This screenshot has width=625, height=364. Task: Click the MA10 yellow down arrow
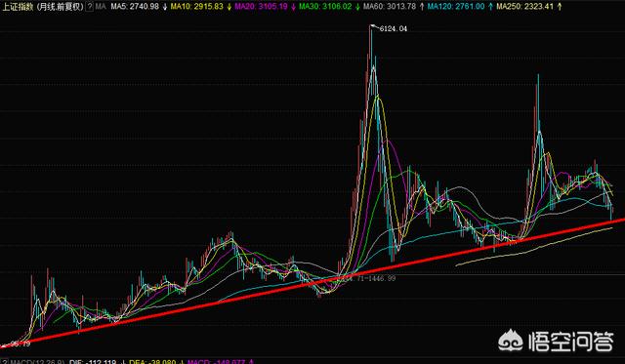[229, 7]
